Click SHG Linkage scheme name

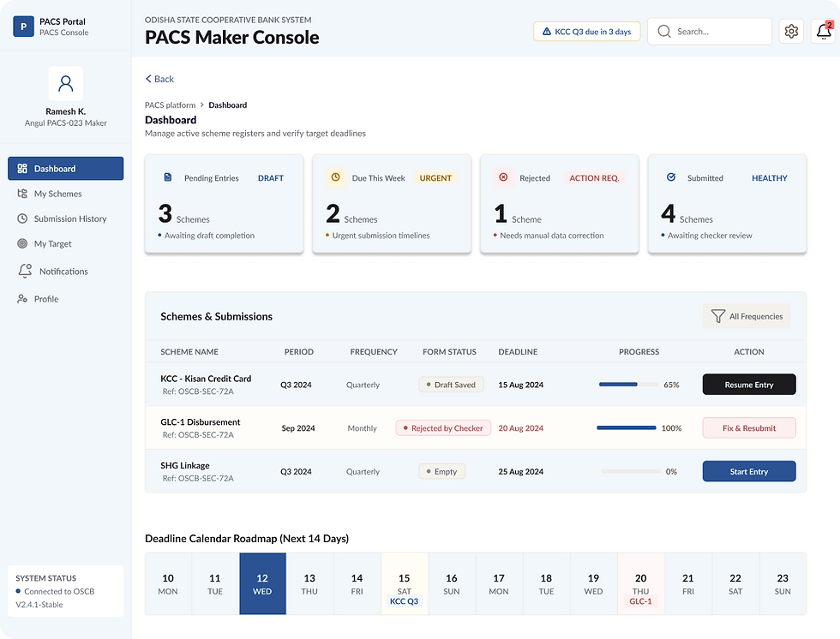185,466
